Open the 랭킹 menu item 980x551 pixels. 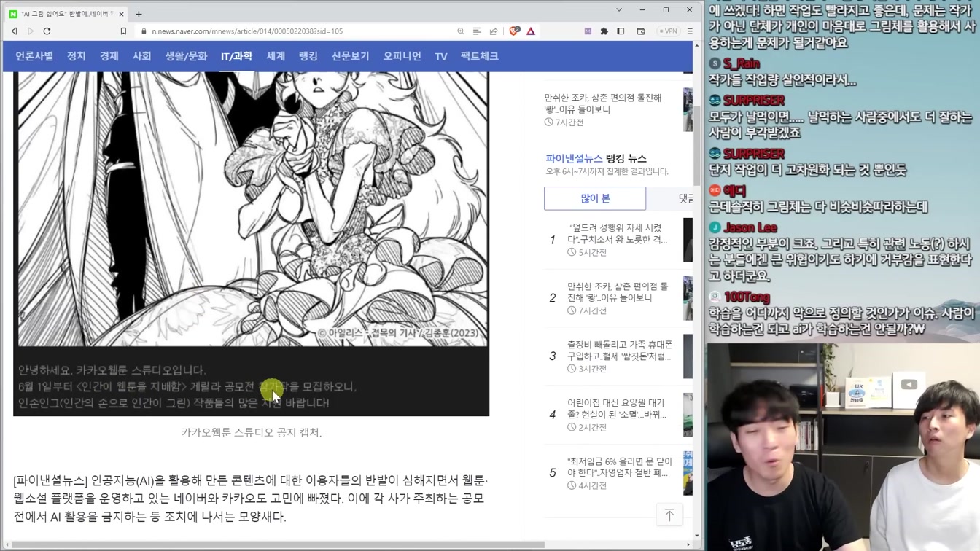coord(308,56)
